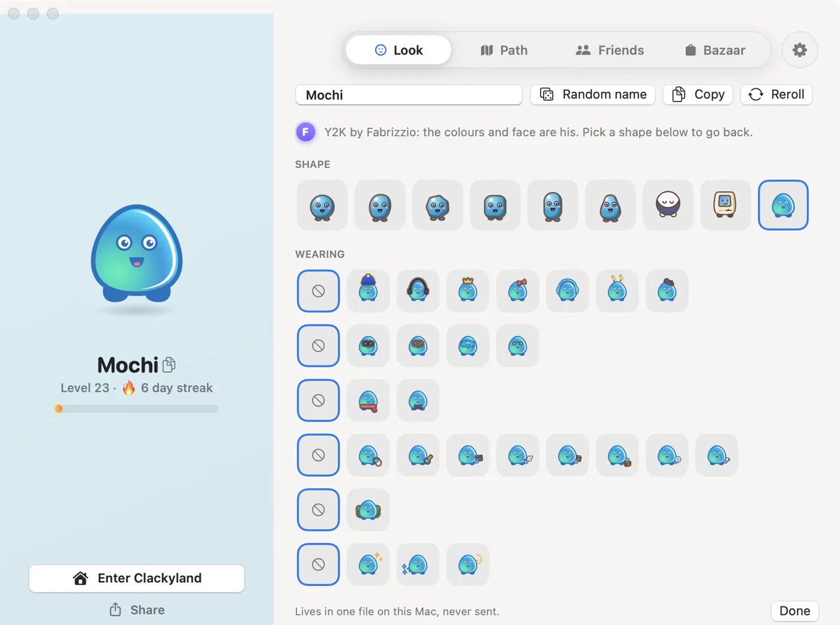The height and width of the screenshot is (625, 840).
Task: Pick the crescent moon effect
Action: pyautogui.click(x=468, y=564)
